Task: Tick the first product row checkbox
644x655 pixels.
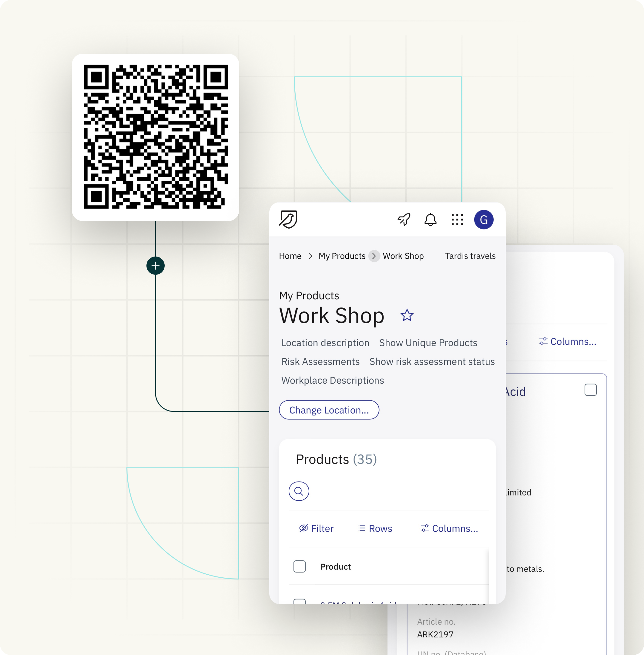Action: click(299, 602)
